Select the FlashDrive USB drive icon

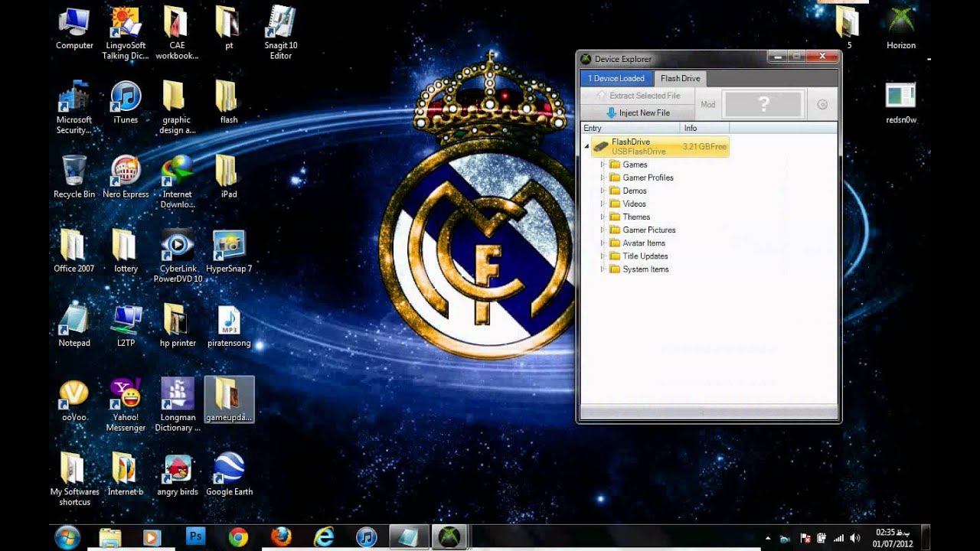601,146
